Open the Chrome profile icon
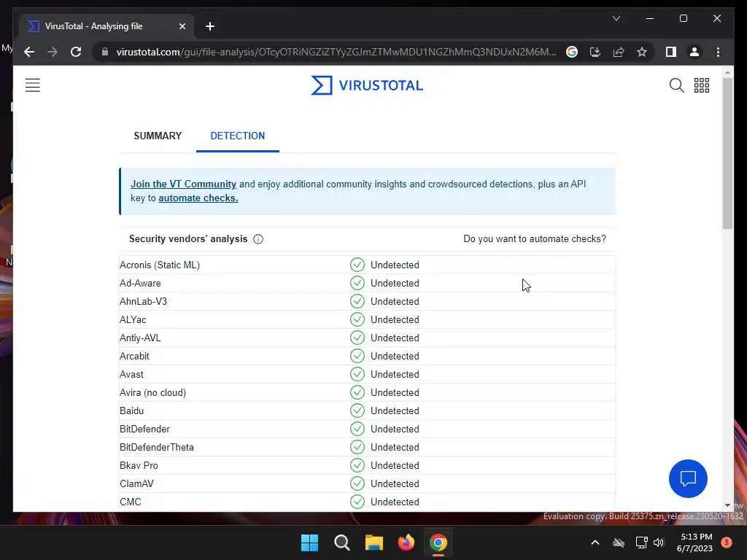747x560 pixels. coord(694,52)
